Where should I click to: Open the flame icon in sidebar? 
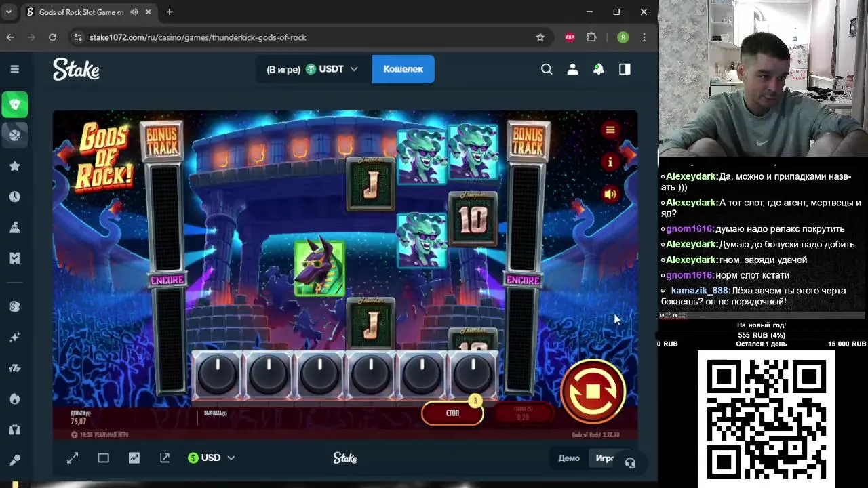tap(14, 399)
